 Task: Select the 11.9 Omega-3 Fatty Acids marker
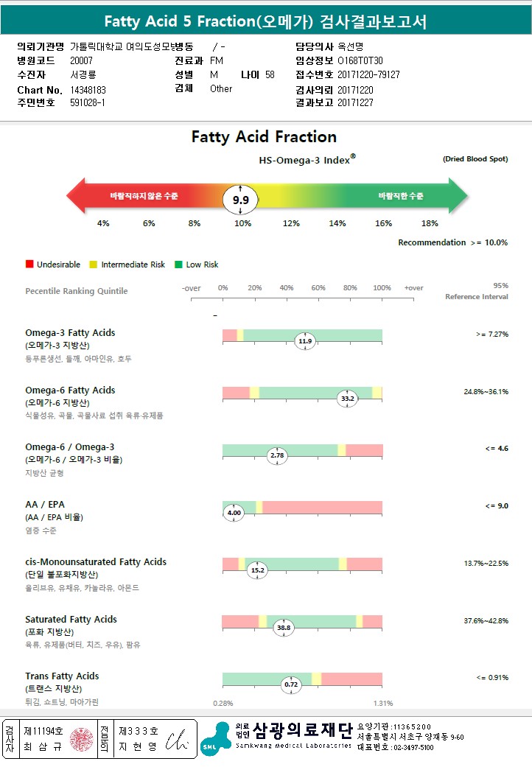[305, 341]
